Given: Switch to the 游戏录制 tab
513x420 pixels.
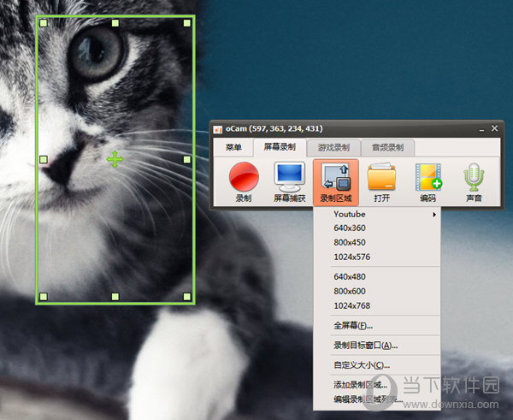Looking at the screenshot, I should (x=334, y=147).
